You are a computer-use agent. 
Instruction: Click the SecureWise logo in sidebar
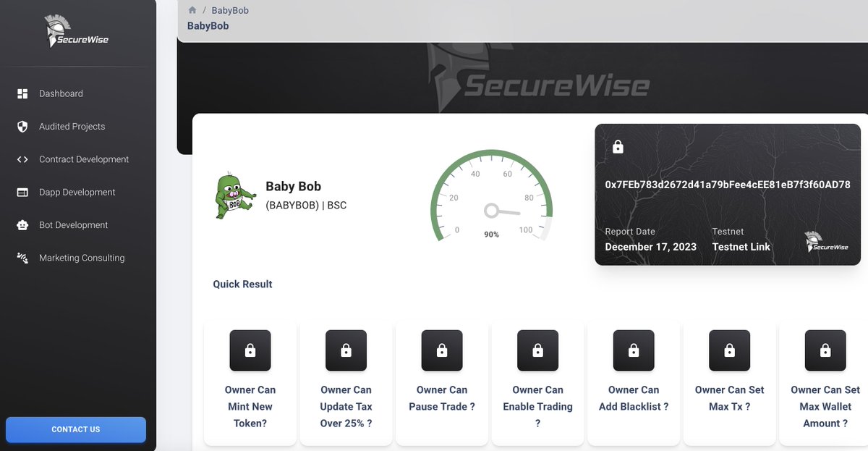[x=77, y=33]
